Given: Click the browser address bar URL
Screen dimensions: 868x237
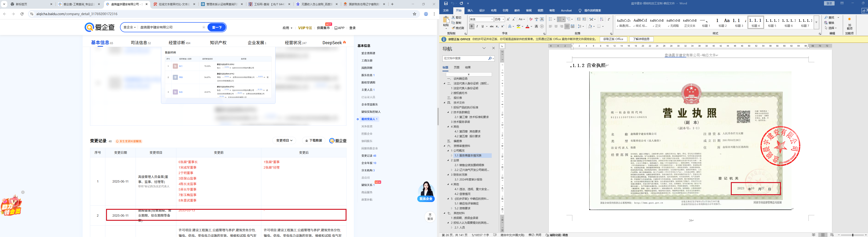Looking at the screenshot, I should (77, 14).
